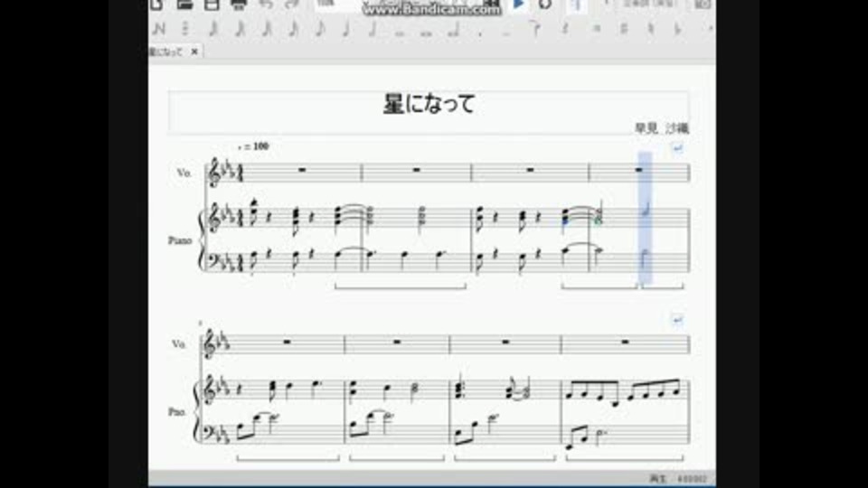This screenshot has height=488, width=868.
Task: Select the double whole note duration
Action: [426, 33]
